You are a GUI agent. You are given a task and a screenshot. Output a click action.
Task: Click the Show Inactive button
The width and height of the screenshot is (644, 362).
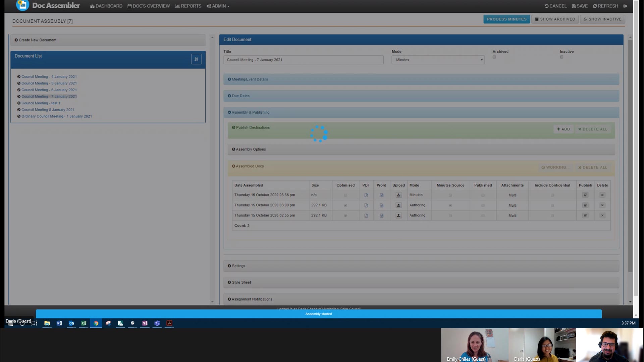[x=602, y=19]
